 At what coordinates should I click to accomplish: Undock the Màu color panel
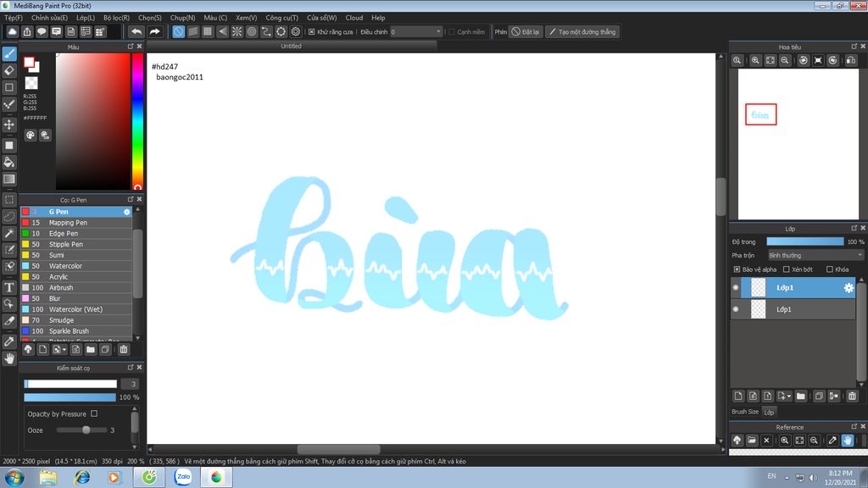pyautogui.click(x=131, y=47)
